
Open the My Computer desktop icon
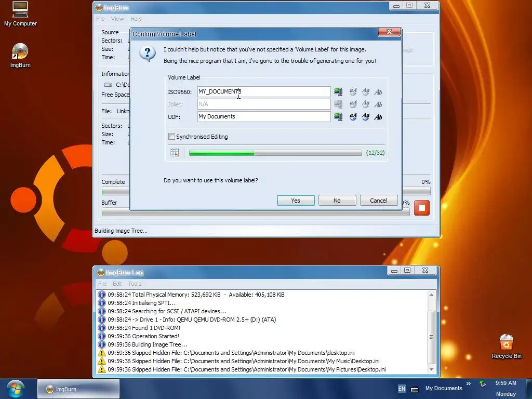tap(20, 14)
